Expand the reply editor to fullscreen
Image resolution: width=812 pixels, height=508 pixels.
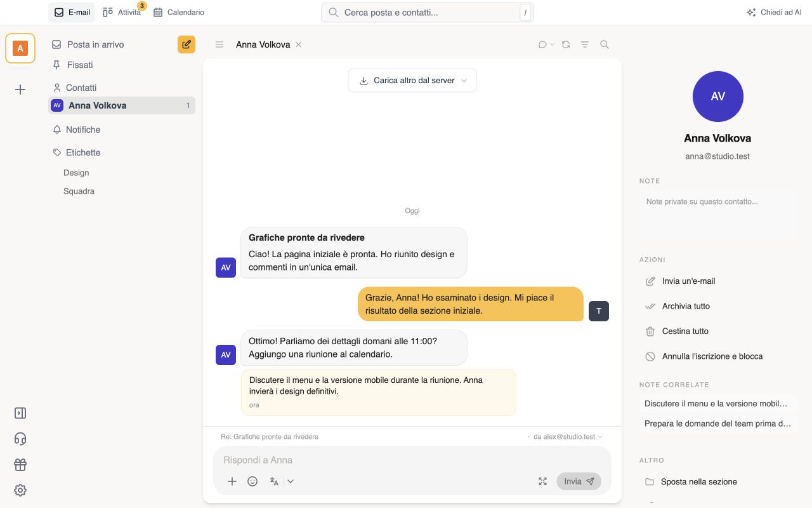[x=542, y=481]
